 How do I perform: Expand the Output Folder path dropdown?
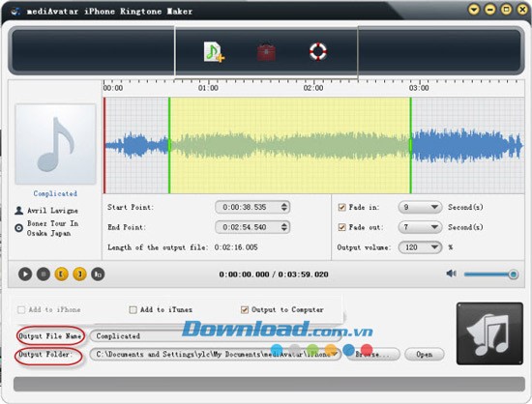pos(336,354)
